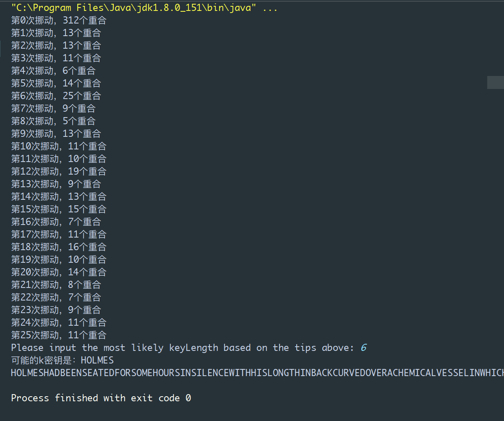
Task: Click the 第0次挪动, 312个重合 output line
Action: pyautogui.click(x=59, y=20)
